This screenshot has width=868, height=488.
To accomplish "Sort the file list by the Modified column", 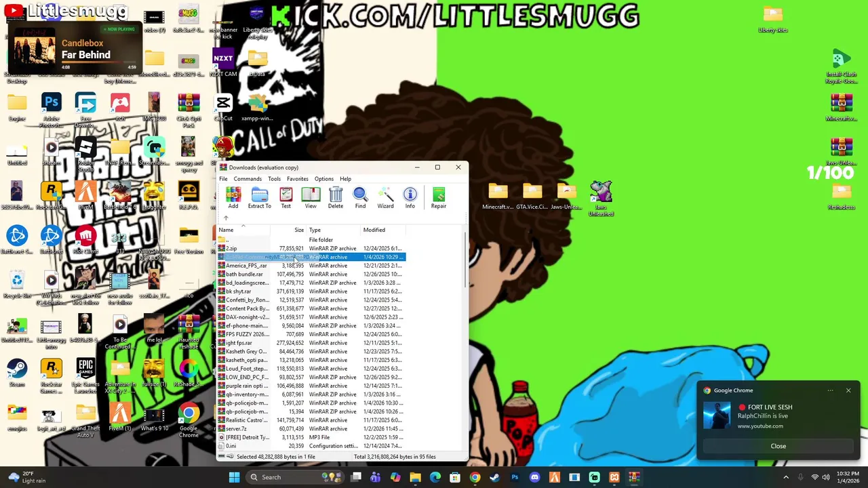I will 383,230.
